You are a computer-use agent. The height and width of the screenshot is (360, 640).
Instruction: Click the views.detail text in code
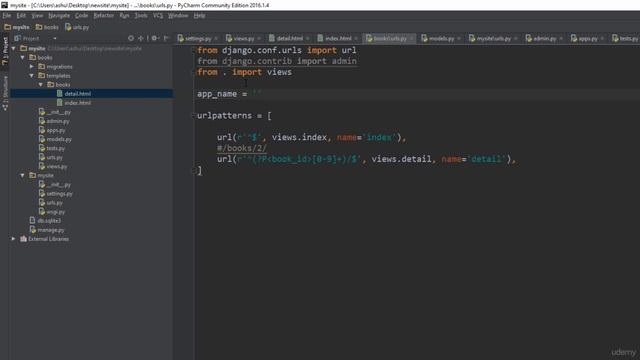tap(401, 159)
